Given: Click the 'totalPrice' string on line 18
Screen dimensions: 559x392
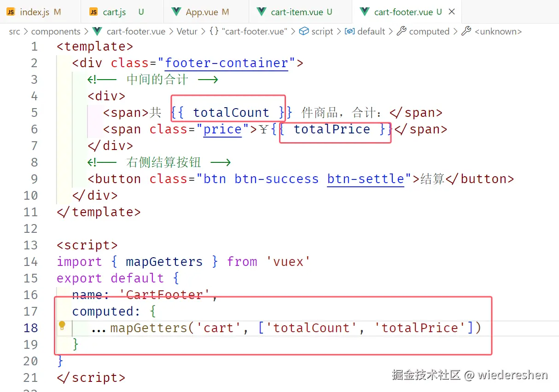Looking at the screenshot, I should click(x=420, y=328).
